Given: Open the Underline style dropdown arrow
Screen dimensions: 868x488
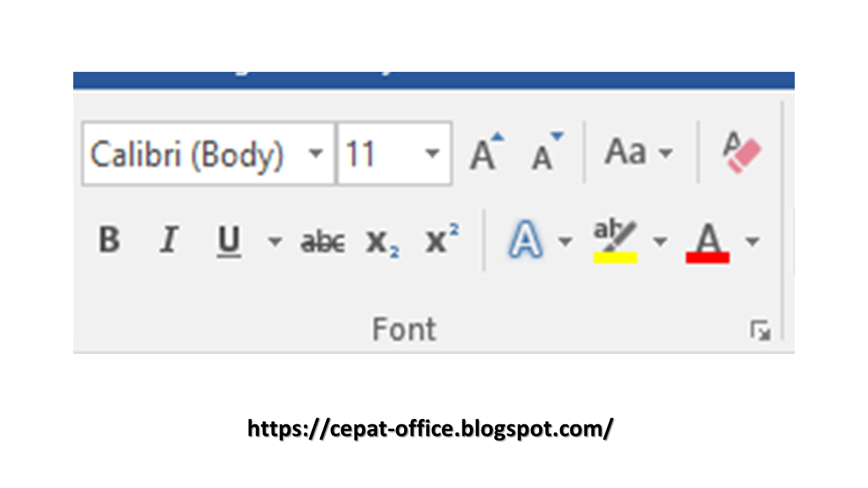Looking at the screenshot, I should tap(275, 241).
